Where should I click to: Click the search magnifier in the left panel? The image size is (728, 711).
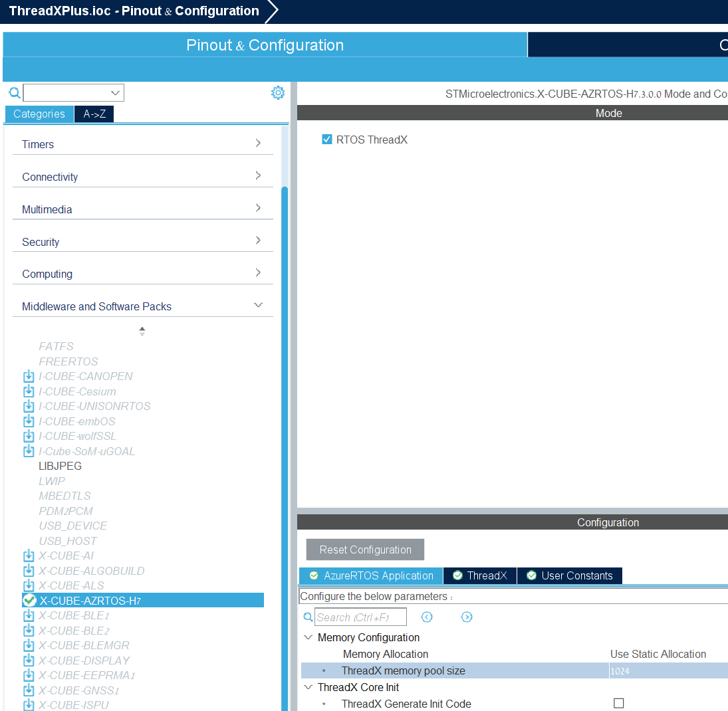point(13,92)
